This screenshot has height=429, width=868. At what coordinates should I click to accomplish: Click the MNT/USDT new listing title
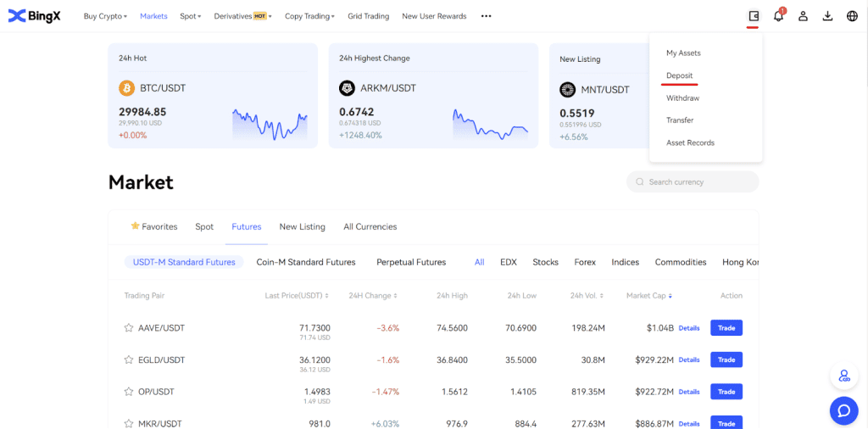605,89
